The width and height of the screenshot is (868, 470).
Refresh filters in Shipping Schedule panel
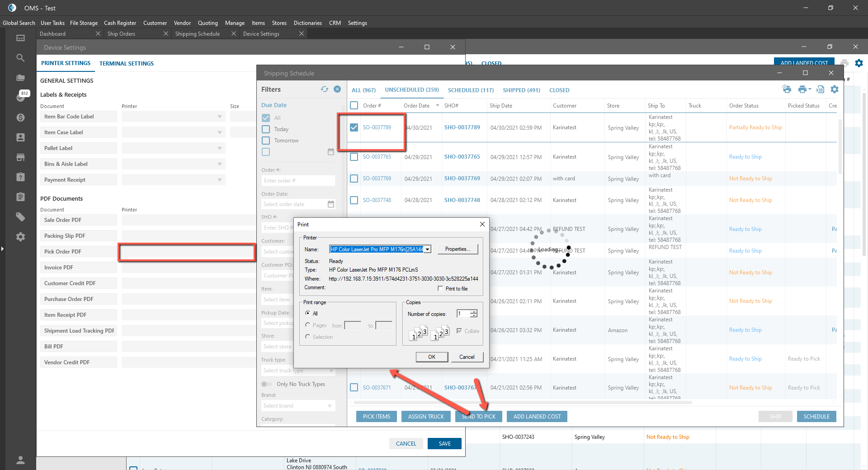325,89
